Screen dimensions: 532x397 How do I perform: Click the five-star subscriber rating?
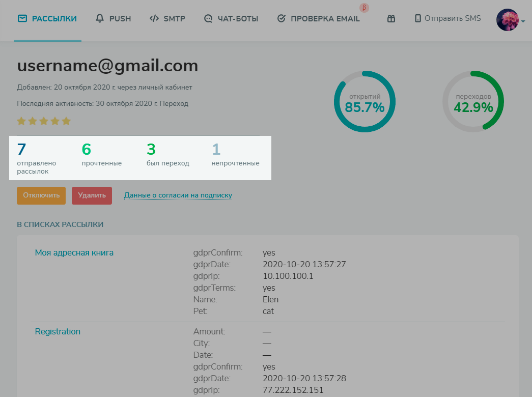pyautogui.click(x=44, y=121)
